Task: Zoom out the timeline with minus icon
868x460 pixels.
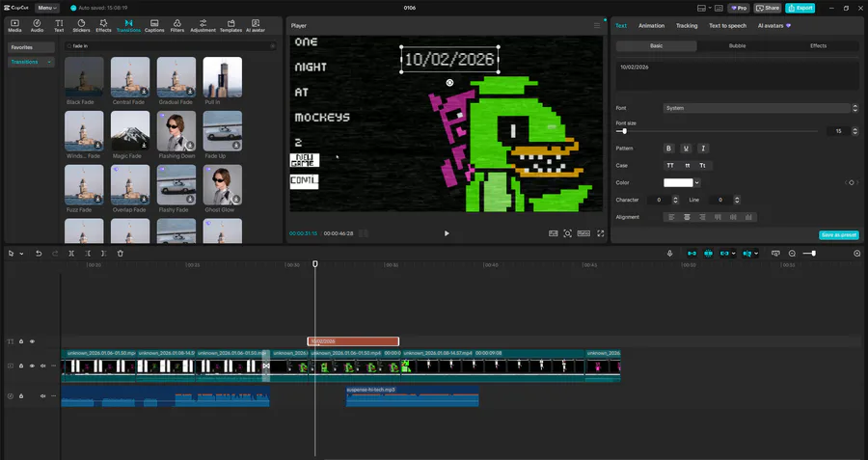Action: (x=792, y=254)
